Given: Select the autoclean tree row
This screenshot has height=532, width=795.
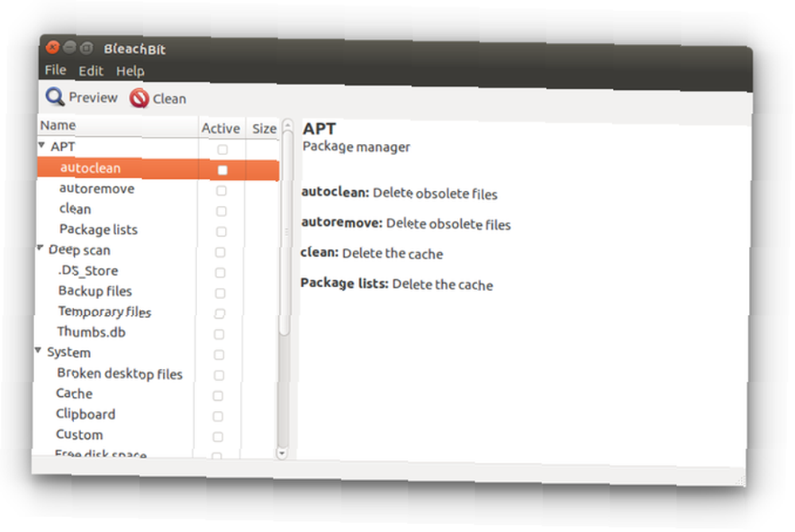Looking at the screenshot, I should point(157,169).
